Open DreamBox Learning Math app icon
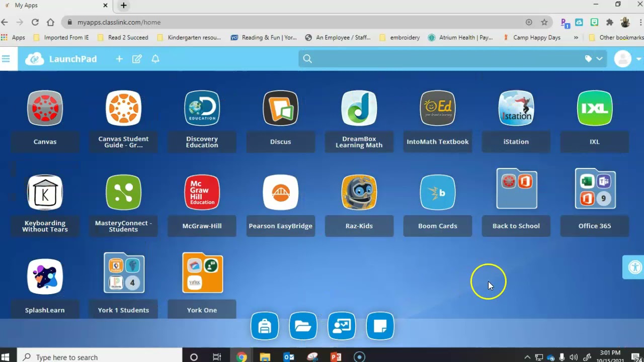Image resolution: width=644 pixels, height=362 pixels. [x=359, y=108]
